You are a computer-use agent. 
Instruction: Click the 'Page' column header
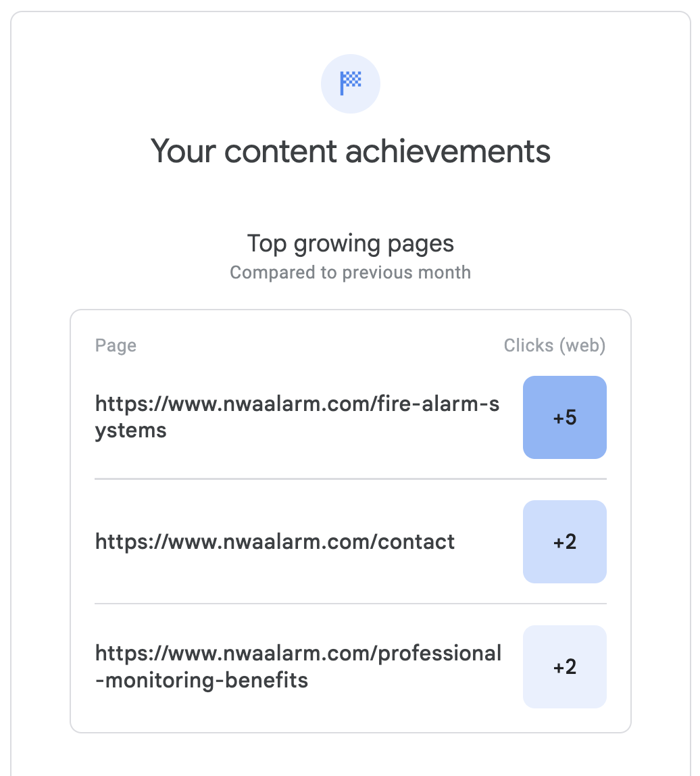pyautogui.click(x=116, y=345)
